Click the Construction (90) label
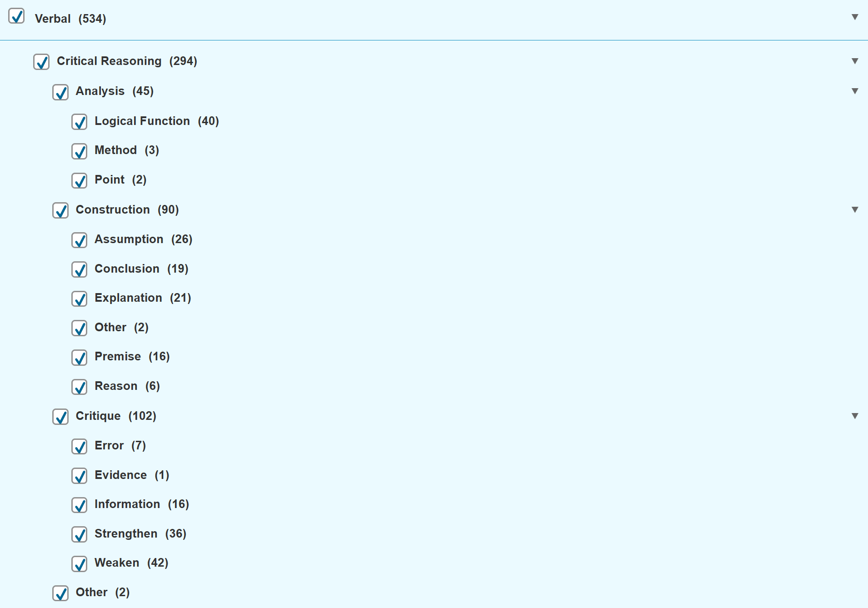868x608 pixels. (x=127, y=209)
